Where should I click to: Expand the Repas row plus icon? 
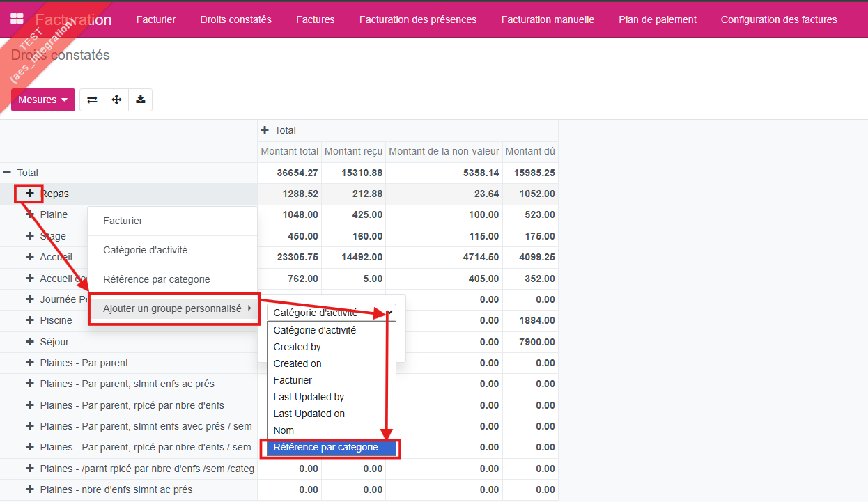tap(30, 194)
